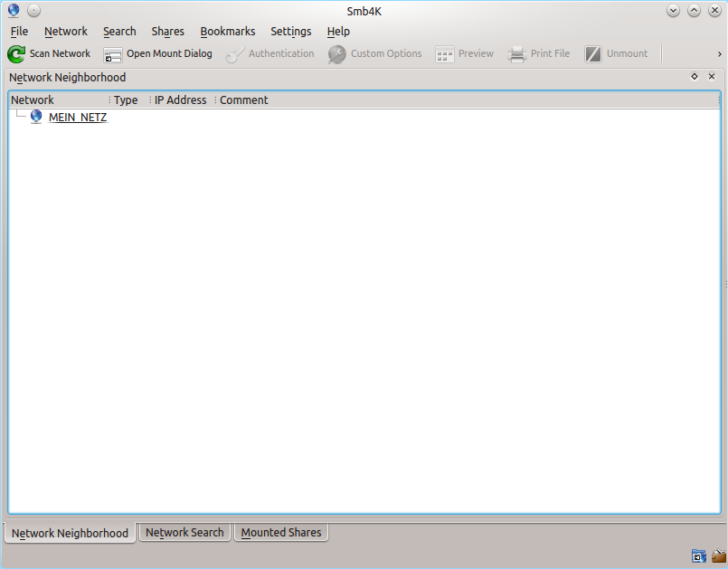This screenshot has width=728, height=569.
Task: Open the window menu via the globe icon
Action: [x=14, y=10]
